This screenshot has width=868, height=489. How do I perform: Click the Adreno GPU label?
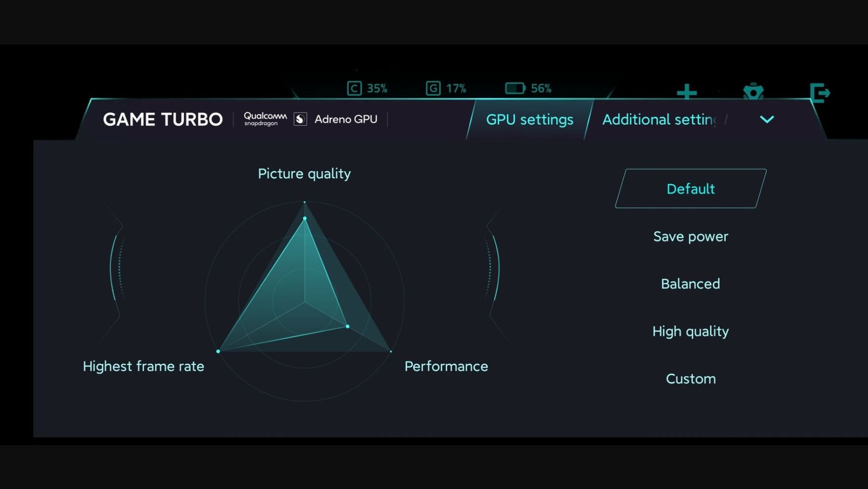[346, 119]
